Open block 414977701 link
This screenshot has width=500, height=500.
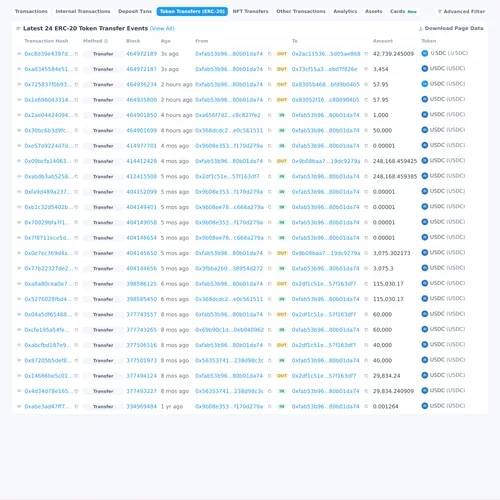tap(141, 146)
